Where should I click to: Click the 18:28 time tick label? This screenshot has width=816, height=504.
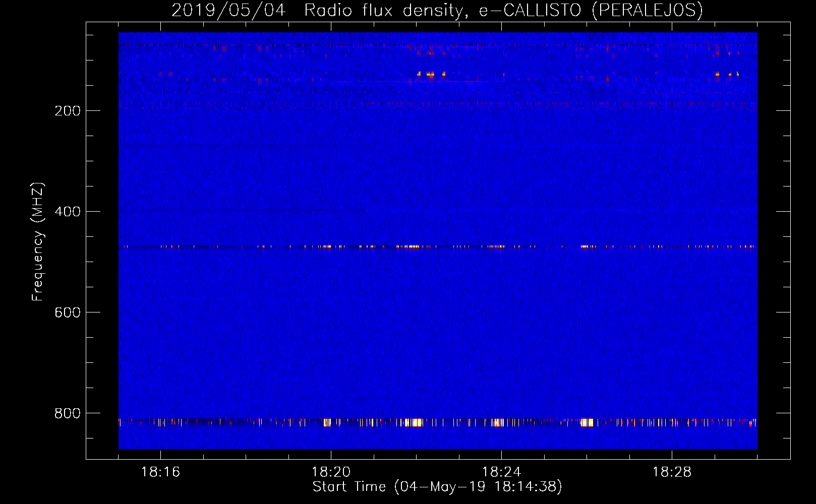(672, 472)
